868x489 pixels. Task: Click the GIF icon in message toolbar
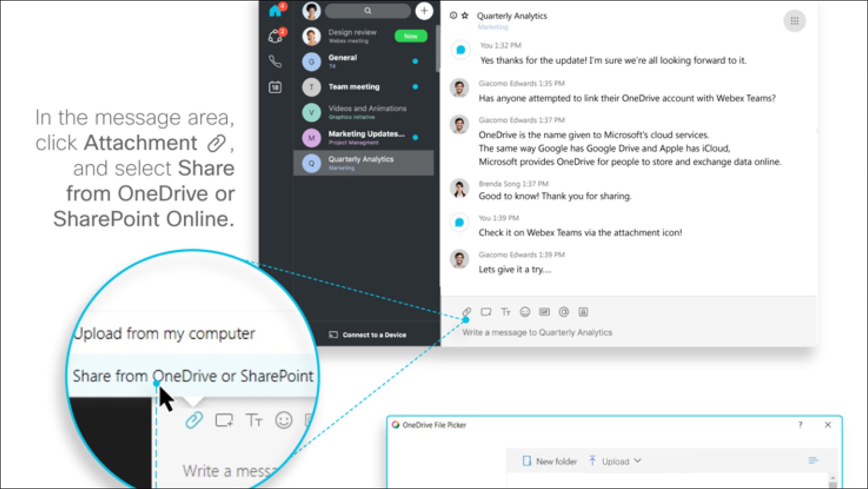pos(544,312)
